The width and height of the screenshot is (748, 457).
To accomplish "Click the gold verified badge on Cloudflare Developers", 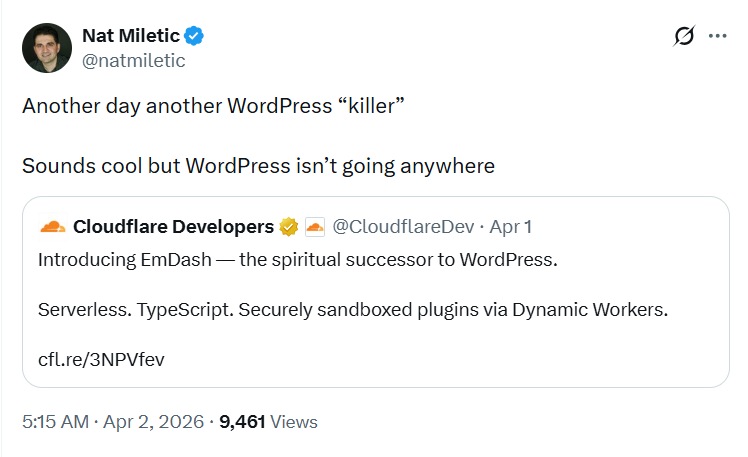I will click(289, 227).
